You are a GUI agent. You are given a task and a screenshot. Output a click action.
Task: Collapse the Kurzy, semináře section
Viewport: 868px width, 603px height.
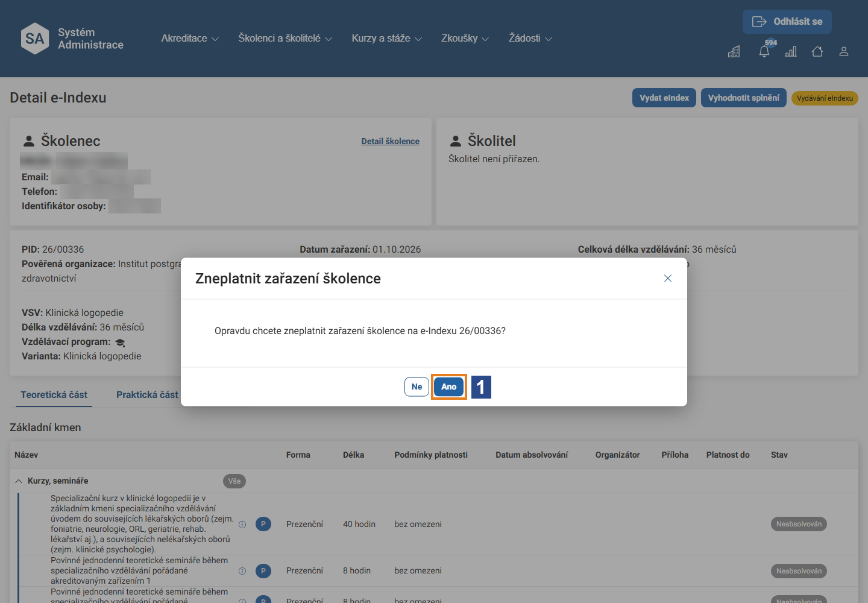[19, 481]
